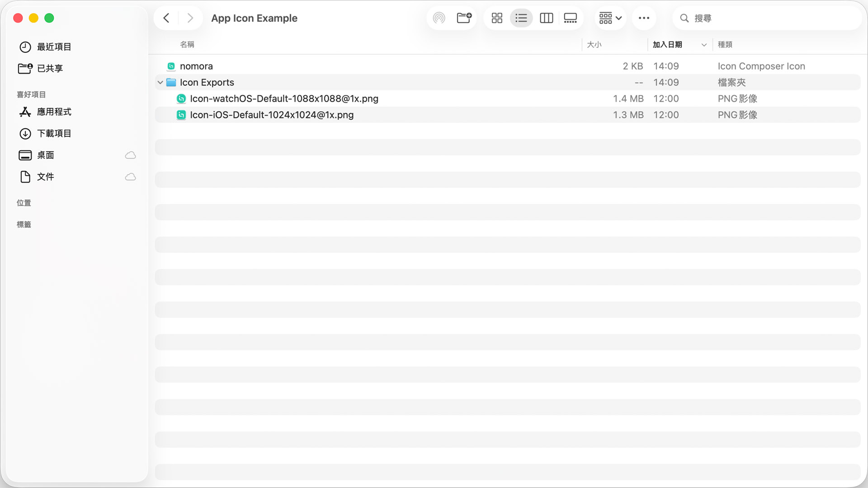Click the 搜尋 search field

769,18
